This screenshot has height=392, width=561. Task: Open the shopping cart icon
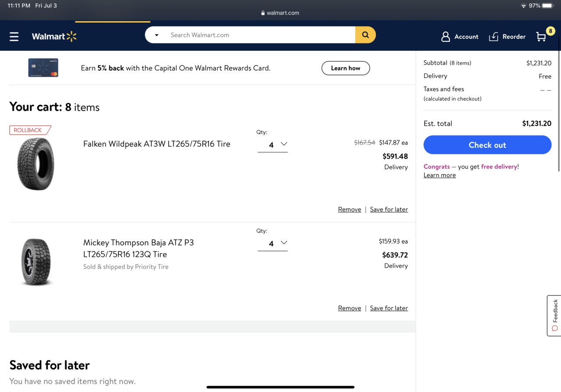(x=541, y=37)
